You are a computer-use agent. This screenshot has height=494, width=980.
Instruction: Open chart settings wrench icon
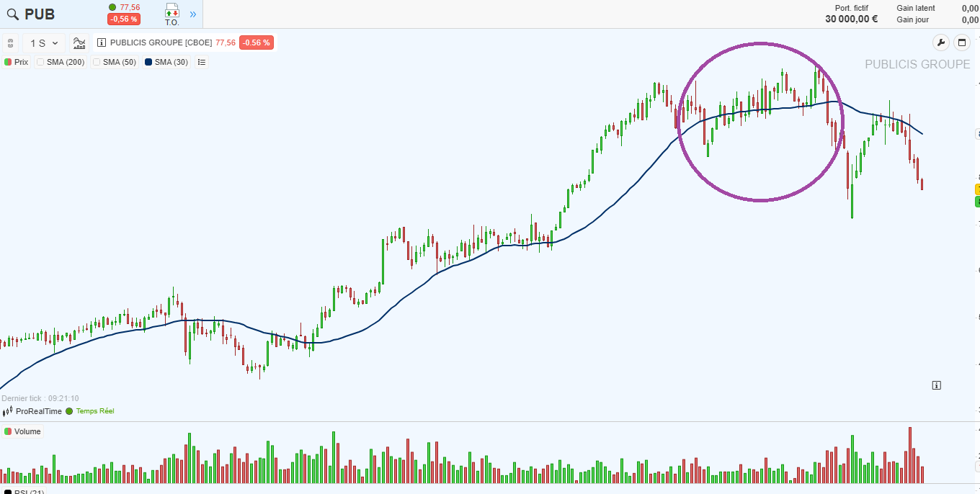click(x=941, y=42)
